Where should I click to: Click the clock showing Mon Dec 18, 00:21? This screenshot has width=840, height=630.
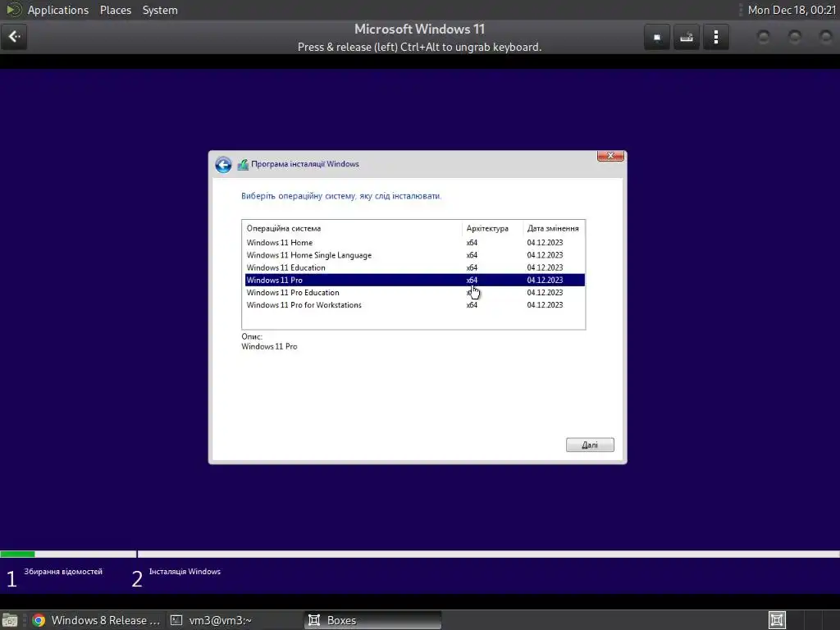tap(792, 10)
